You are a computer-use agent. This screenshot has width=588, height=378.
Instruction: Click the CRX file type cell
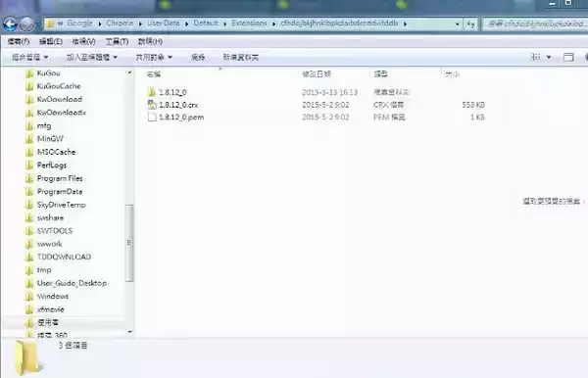click(388, 105)
